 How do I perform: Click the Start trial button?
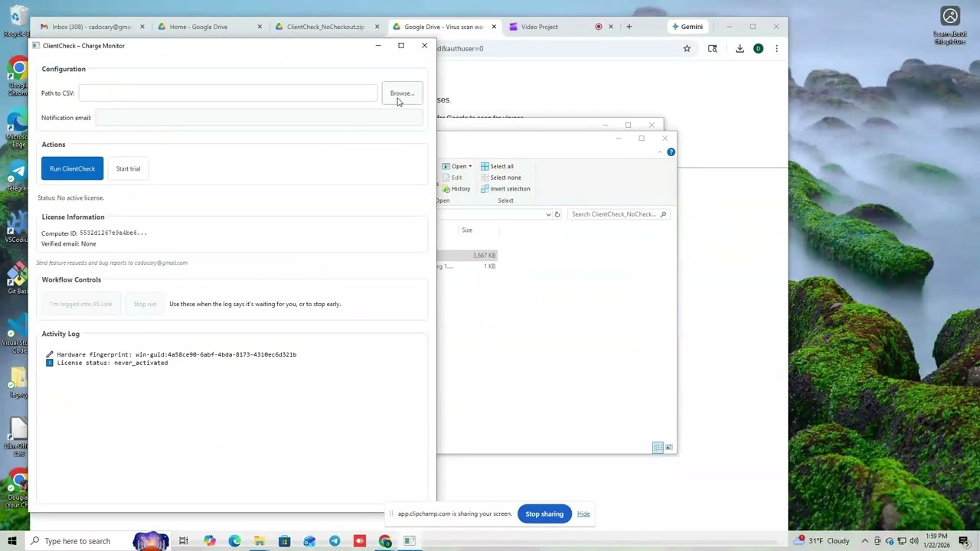pos(128,169)
